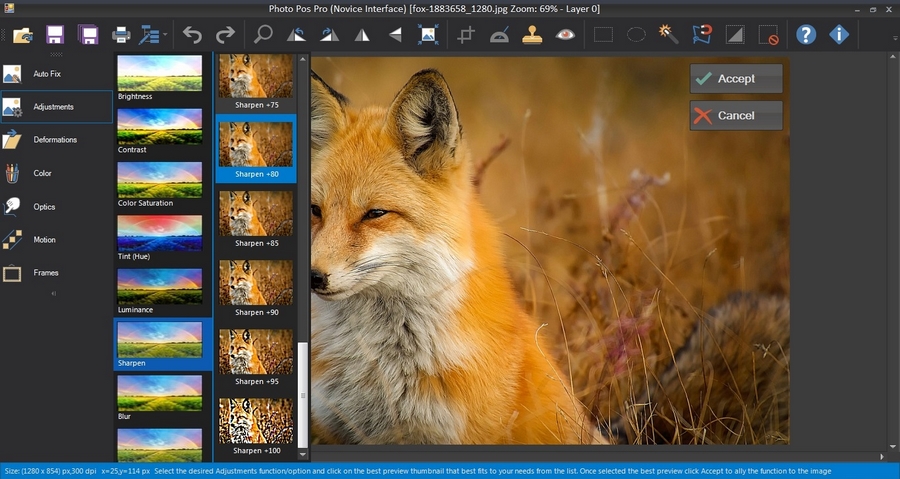Open the Deformations category
The height and width of the screenshot is (479, 900).
[x=56, y=139]
